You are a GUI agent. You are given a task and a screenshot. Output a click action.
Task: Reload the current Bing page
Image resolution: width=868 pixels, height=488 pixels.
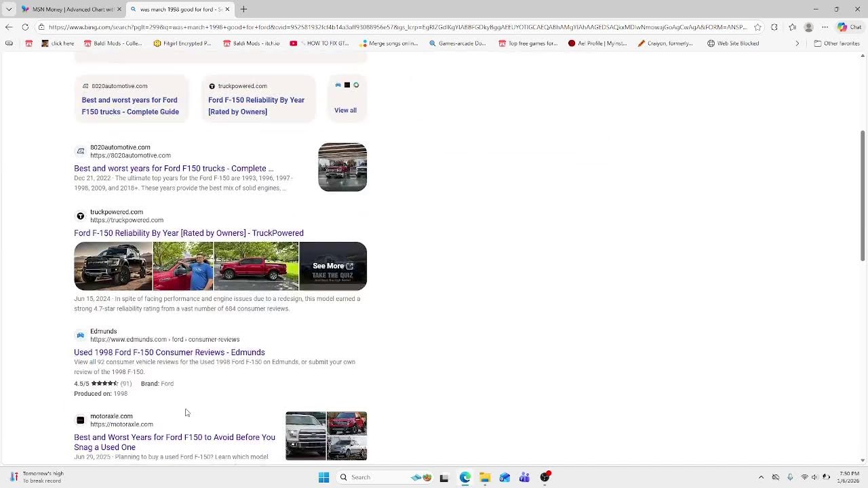tap(25, 27)
